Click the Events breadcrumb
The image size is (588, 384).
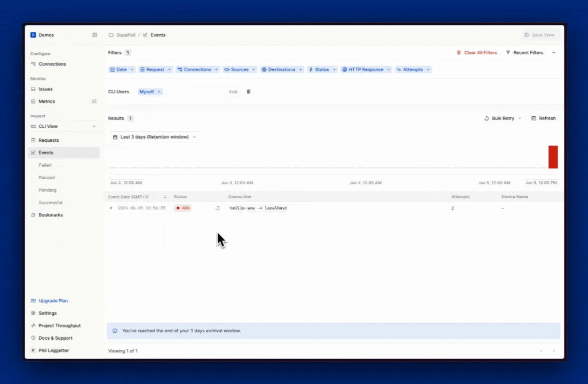[x=158, y=35]
